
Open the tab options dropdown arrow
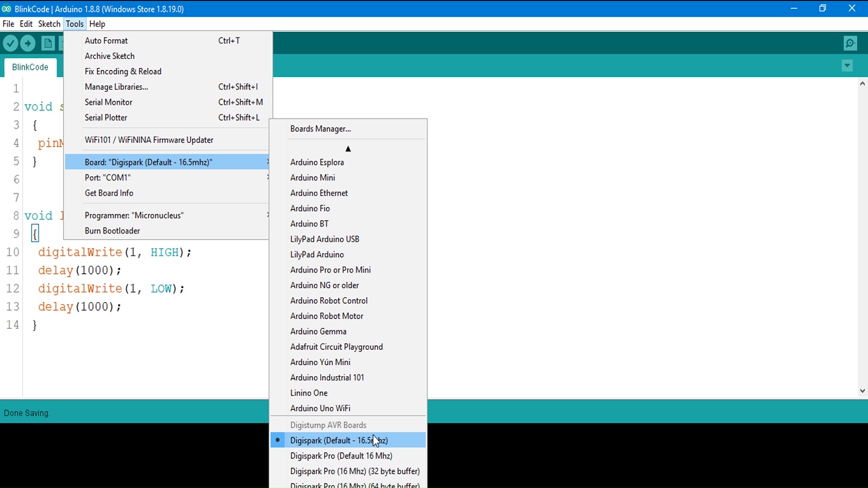847,66
